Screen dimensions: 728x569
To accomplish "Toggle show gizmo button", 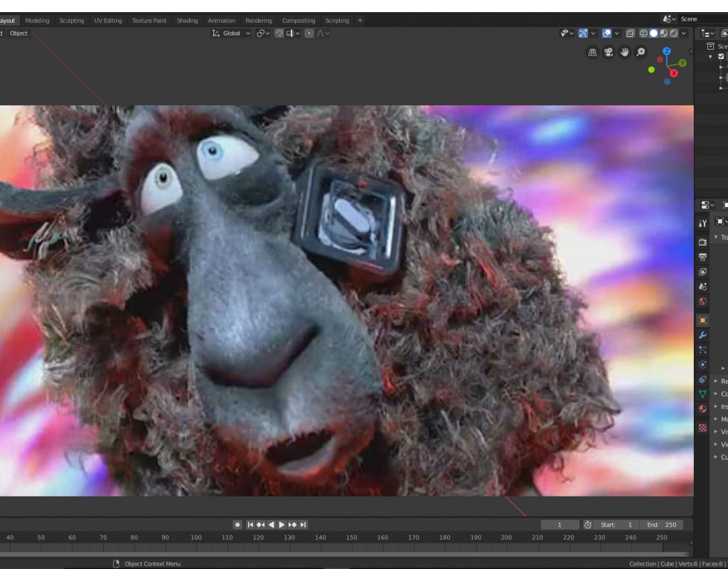I will 583,33.
